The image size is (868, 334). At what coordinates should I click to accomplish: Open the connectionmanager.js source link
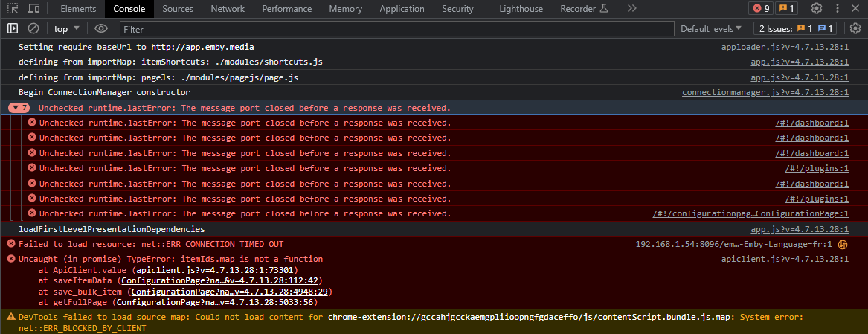765,92
